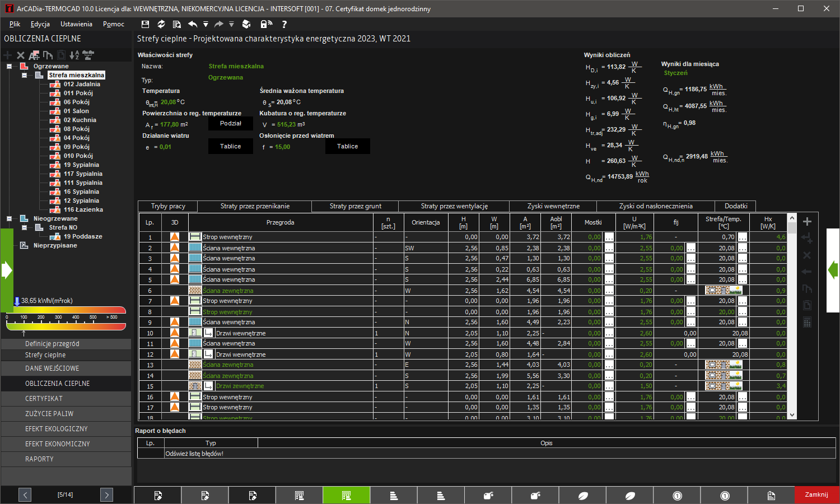Screen dimensions: 840x504
Task: Open the DANE WEJŚCIOWE section
Action: pyautogui.click(x=66, y=368)
